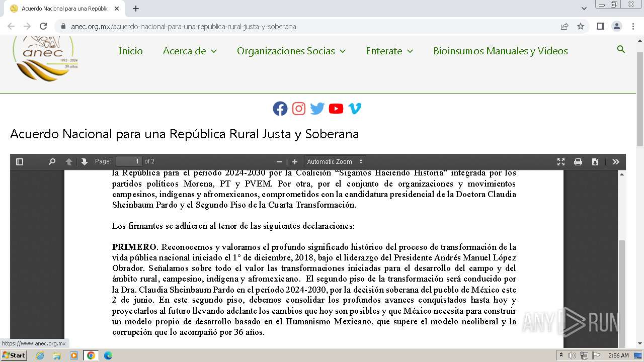Zoom in the PDF document

(x=295, y=162)
